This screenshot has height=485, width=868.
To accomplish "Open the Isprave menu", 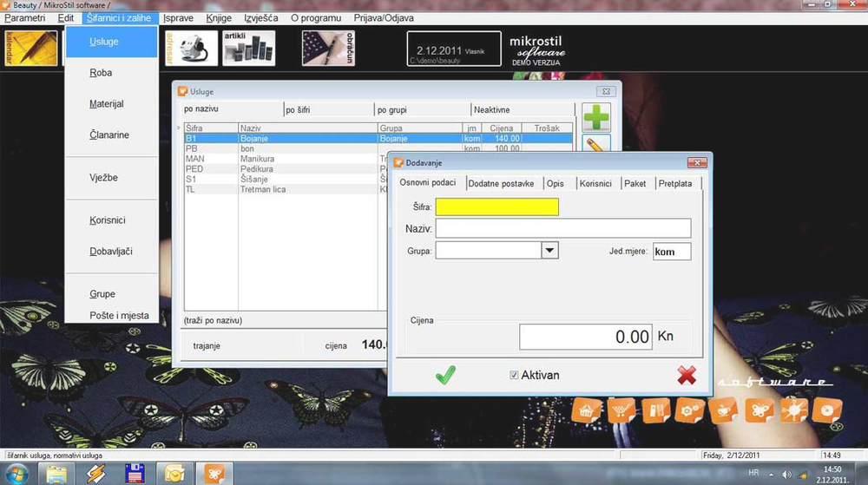I will pos(178,17).
